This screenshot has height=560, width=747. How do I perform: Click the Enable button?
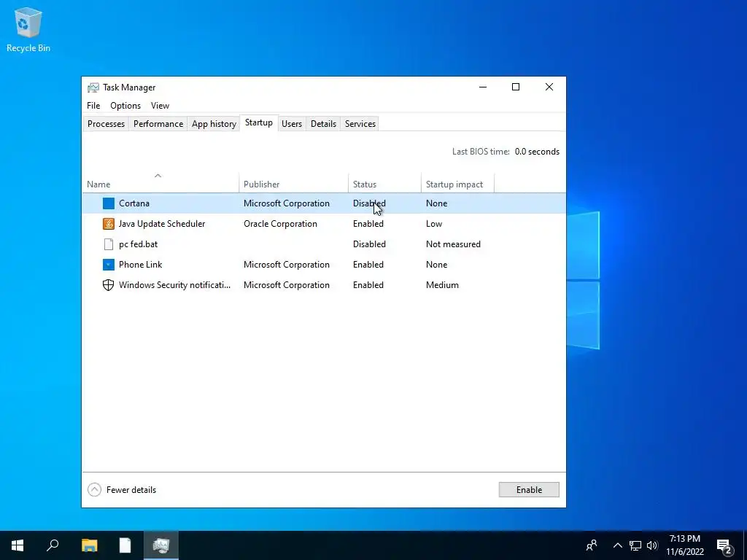(529, 490)
